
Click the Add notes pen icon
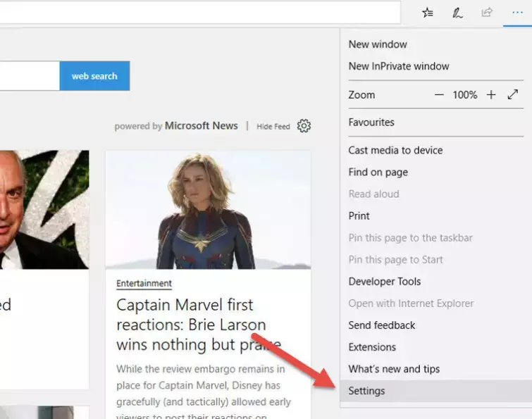click(457, 13)
